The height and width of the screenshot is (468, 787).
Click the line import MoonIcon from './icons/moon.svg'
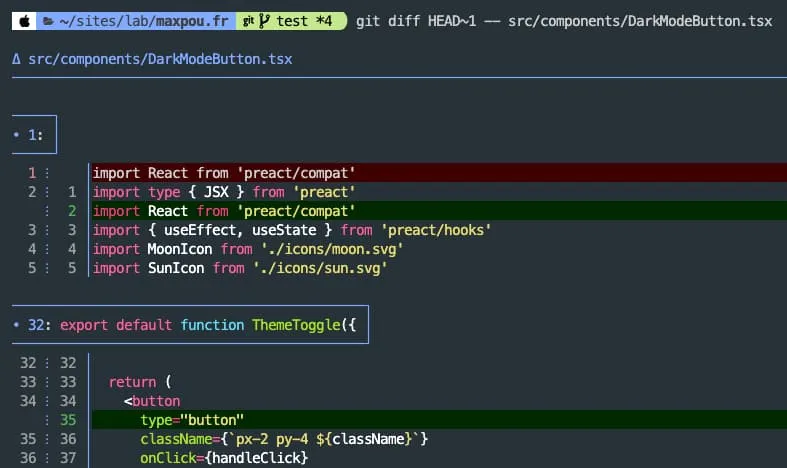(247, 249)
